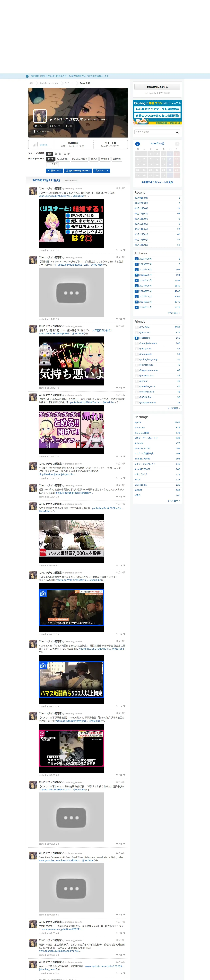Like the tweet posted at 14:43:15
This screenshot has height=980, width=210.
pos(124,319)
